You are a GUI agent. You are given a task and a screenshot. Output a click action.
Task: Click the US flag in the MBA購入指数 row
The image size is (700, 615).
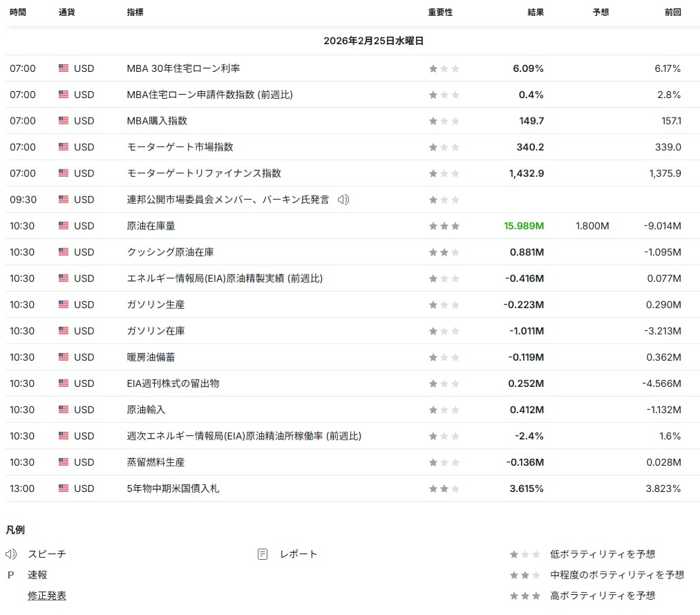64,121
